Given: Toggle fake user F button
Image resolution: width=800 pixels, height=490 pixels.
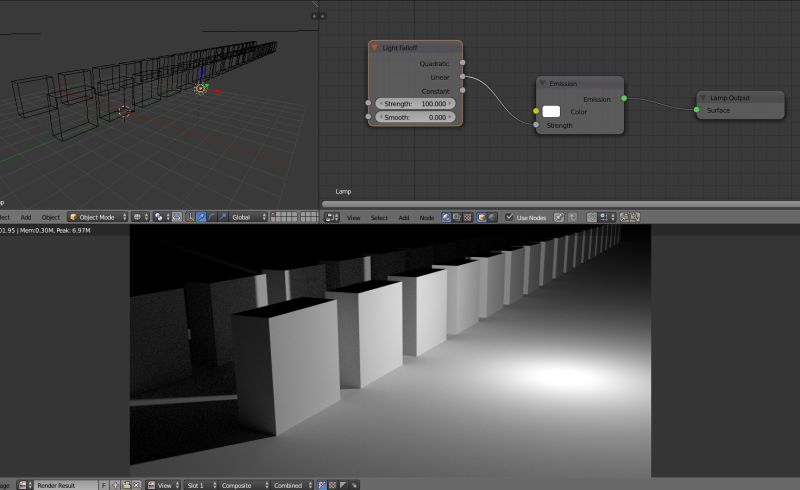Looking at the screenshot, I should click(104, 485).
